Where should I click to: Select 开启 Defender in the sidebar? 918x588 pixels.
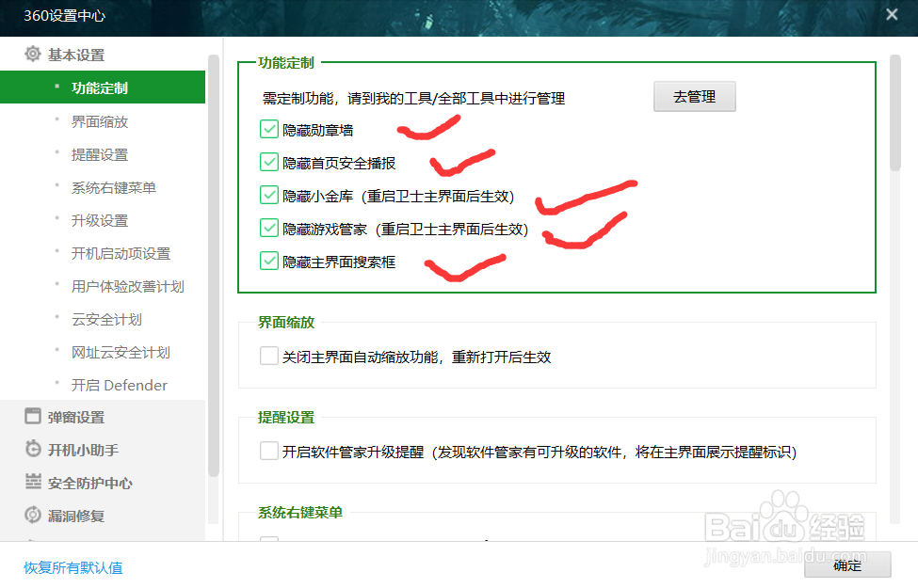pyautogui.click(x=121, y=384)
